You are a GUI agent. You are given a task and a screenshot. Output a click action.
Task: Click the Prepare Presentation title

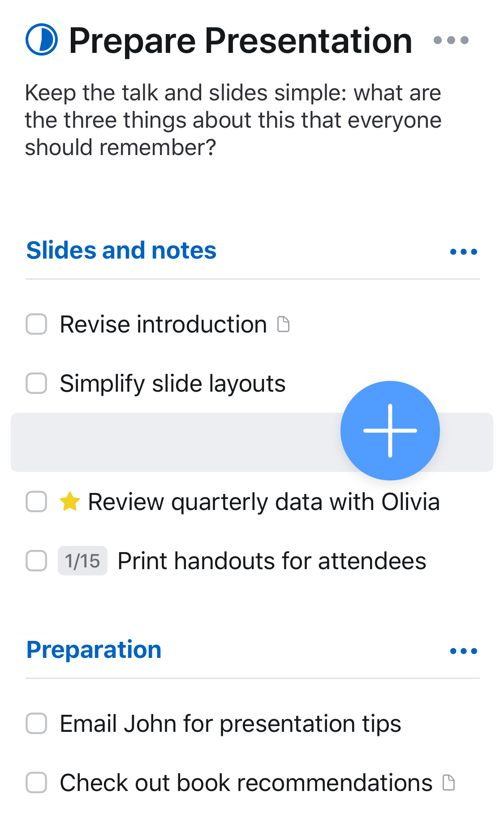point(241,41)
